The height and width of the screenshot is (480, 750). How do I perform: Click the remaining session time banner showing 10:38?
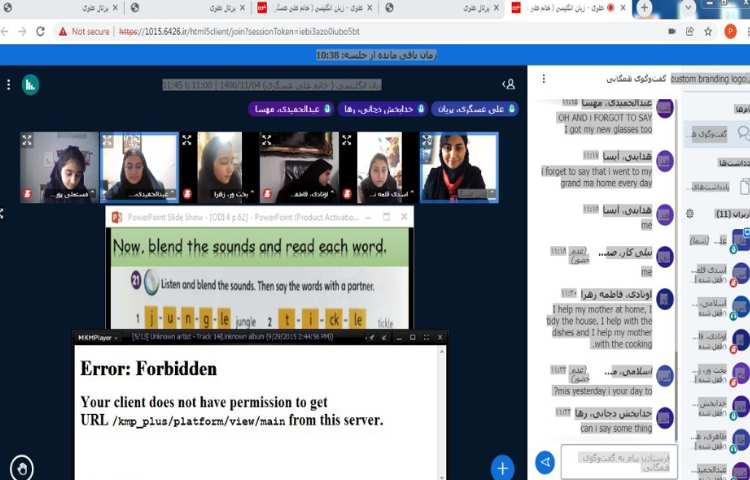click(375, 55)
